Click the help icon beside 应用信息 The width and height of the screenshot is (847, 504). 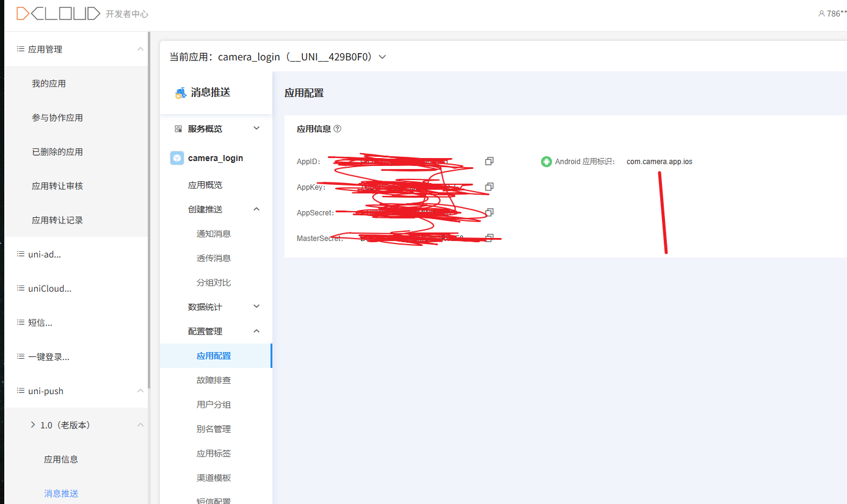coord(338,129)
